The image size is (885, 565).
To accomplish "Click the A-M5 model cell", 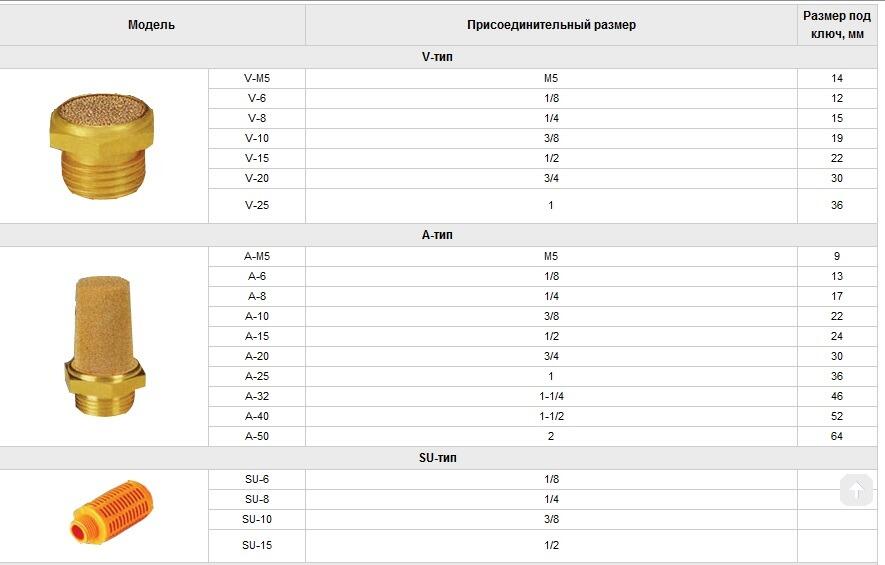I will 257,256.
